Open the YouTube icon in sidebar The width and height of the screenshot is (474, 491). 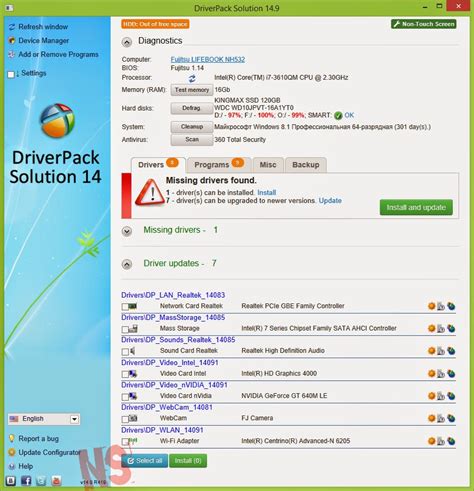click(x=56, y=480)
